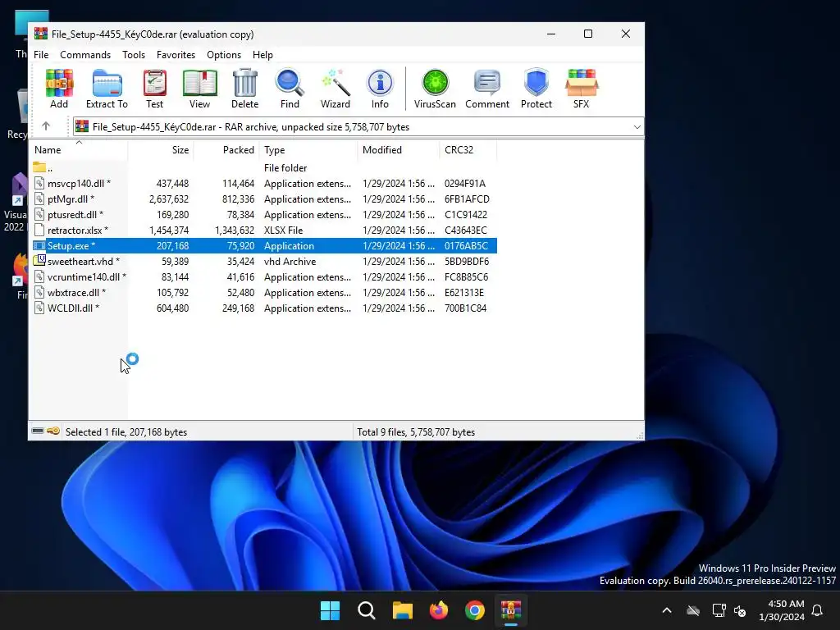Open the Help menu
840x630 pixels.
tap(262, 55)
